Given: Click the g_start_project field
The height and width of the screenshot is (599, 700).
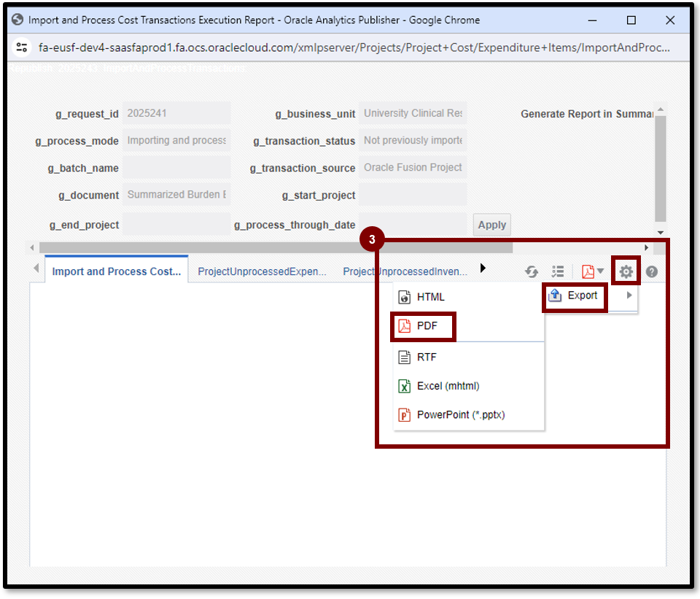Looking at the screenshot, I should (x=413, y=195).
